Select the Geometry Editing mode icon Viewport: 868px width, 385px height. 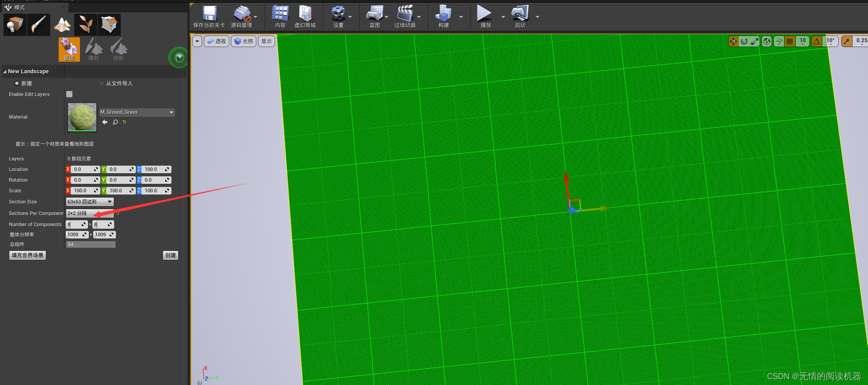[x=109, y=24]
